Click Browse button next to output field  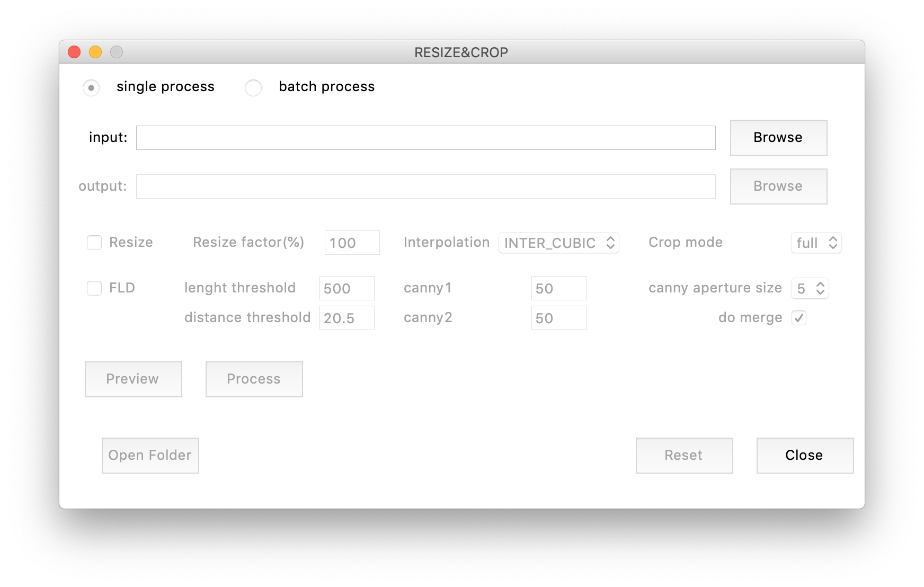(778, 186)
